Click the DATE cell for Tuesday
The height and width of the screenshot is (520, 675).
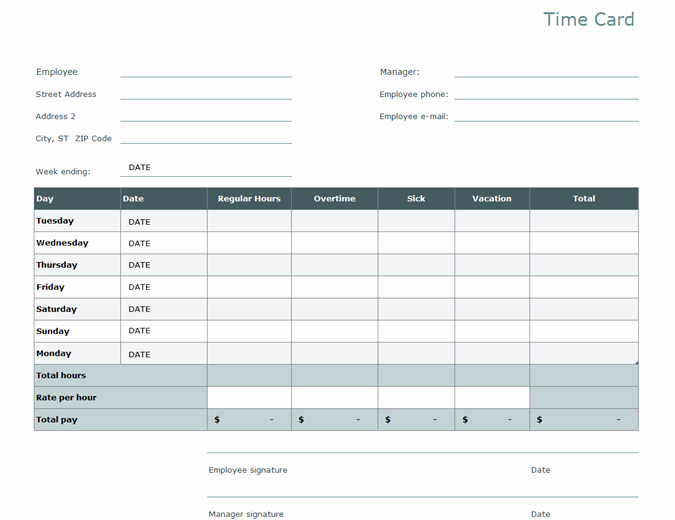(x=164, y=221)
